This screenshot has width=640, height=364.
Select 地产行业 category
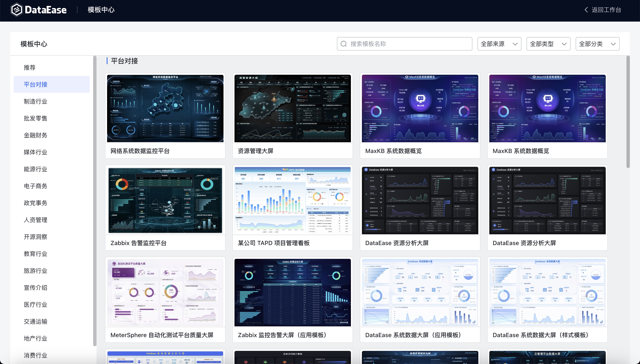pyautogui.click(x=51, y=339)
